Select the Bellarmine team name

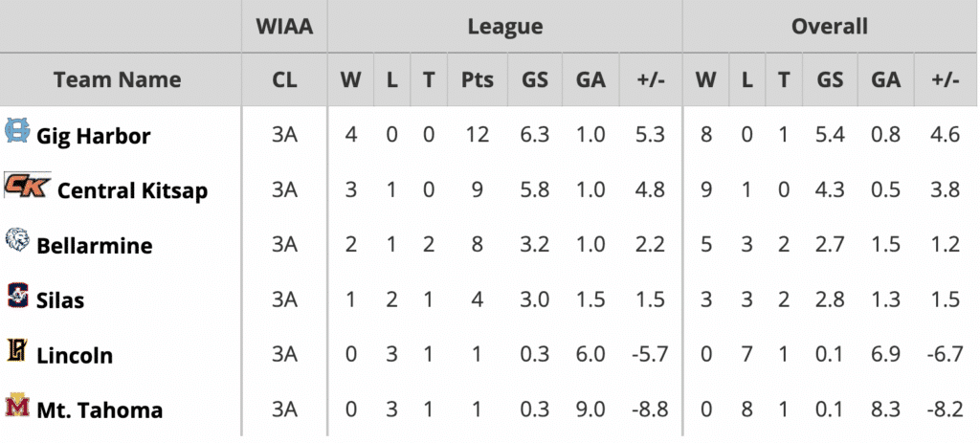click(x=94, y=246)
